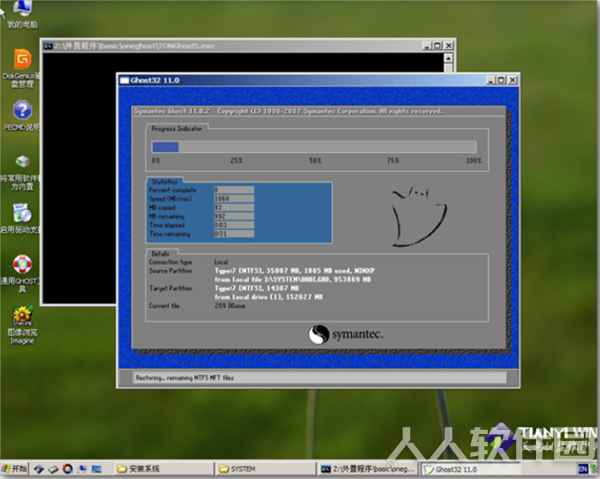
Task: Click the network computers quick-launch icon
Action: pos(82,469)
